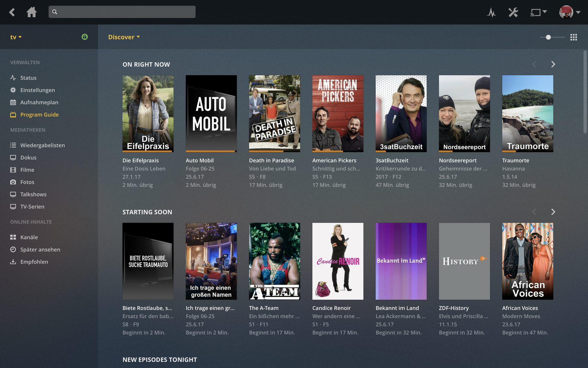The image size is (588, 368).
Task: Click the Kanäle grid icon
Action: 13,237
